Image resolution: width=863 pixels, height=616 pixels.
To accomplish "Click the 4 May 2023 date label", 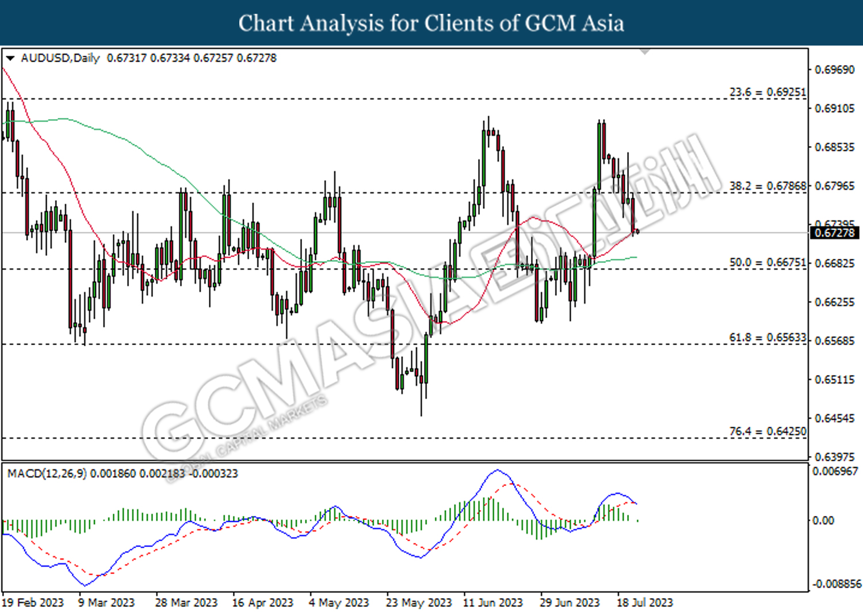I will [339, 603].
